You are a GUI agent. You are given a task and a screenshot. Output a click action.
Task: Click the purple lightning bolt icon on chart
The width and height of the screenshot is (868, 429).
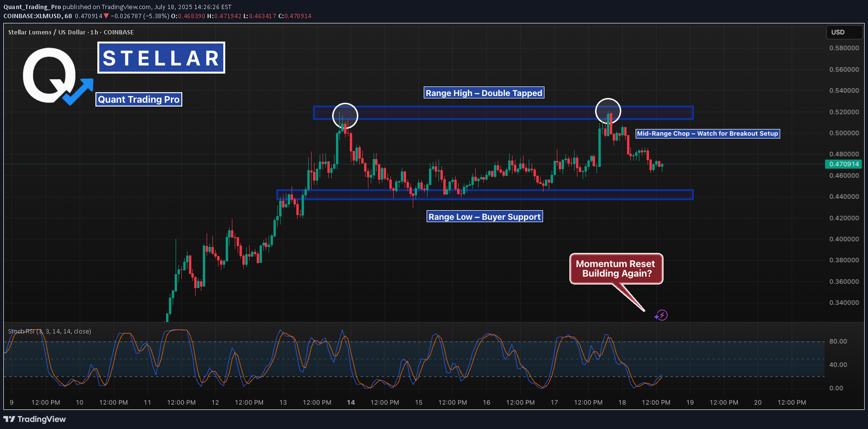pos(661,315)
